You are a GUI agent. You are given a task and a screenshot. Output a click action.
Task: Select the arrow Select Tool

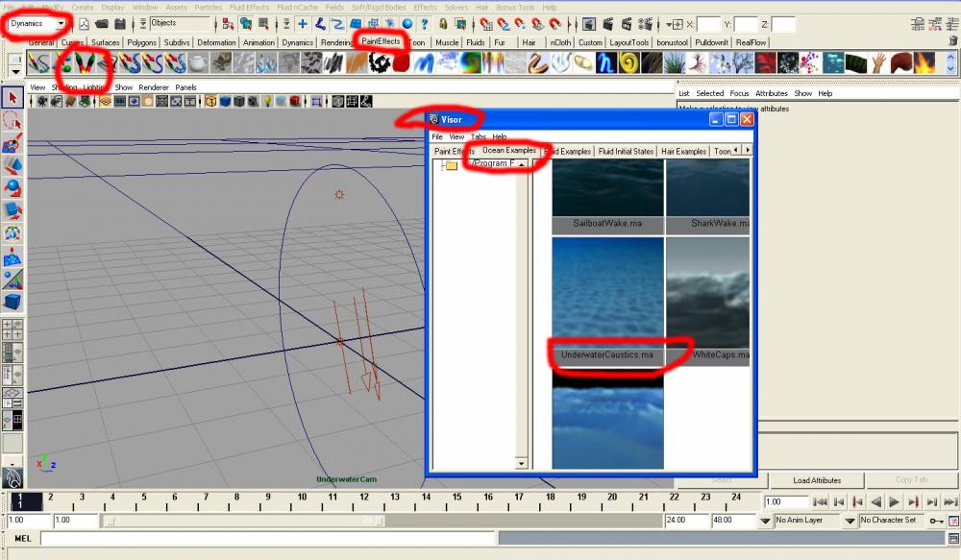(12, 98)
